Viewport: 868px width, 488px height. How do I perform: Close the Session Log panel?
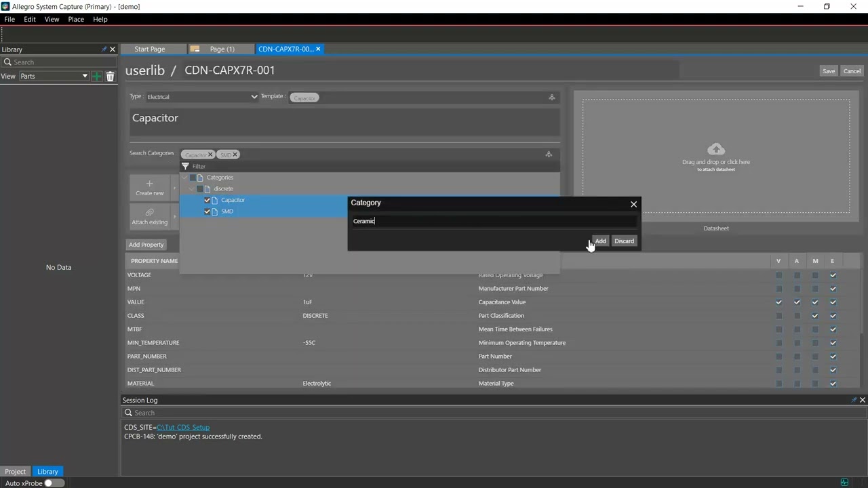[863, 400]
